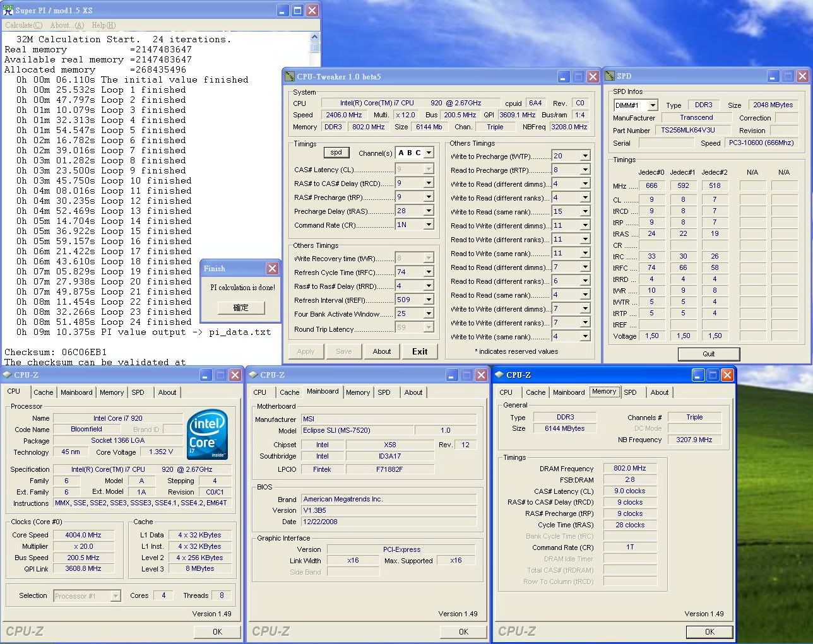
Task: Open the Help menu in Super PI
Action: tap(104, 25)
